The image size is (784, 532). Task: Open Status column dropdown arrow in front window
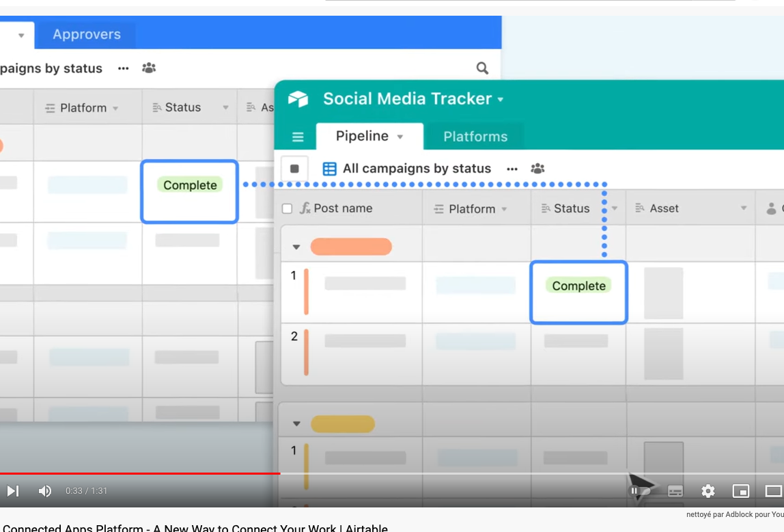click(615, 208)
